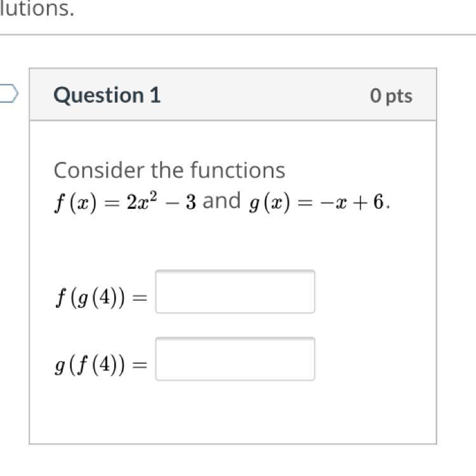Image resolution: width=476 pixels, height=476 pixels.
Task: Click the number 6 in the g(x) formula
Action: [x=378, y=203]
